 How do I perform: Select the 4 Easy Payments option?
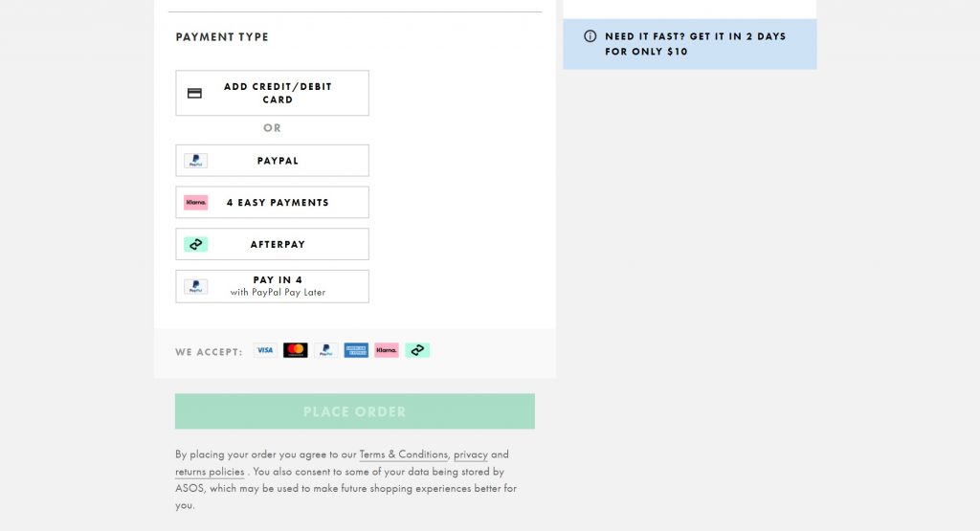[x=272, y=203]
